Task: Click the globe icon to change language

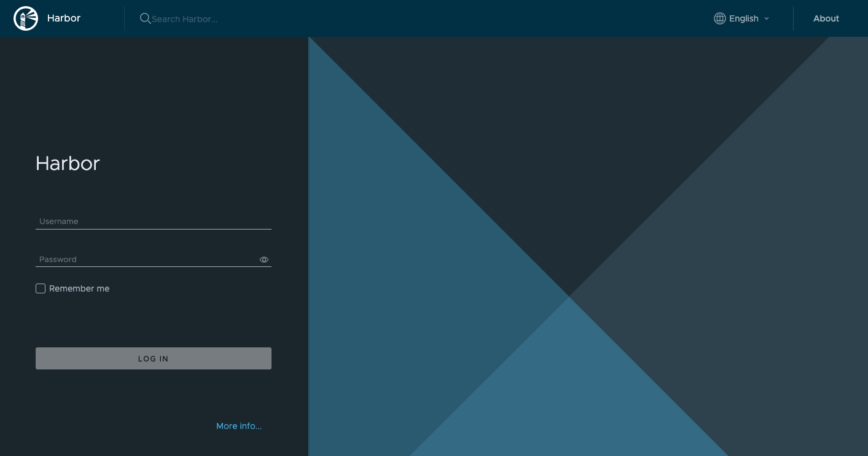Action: pyautogui.click(x=719, y=18)
